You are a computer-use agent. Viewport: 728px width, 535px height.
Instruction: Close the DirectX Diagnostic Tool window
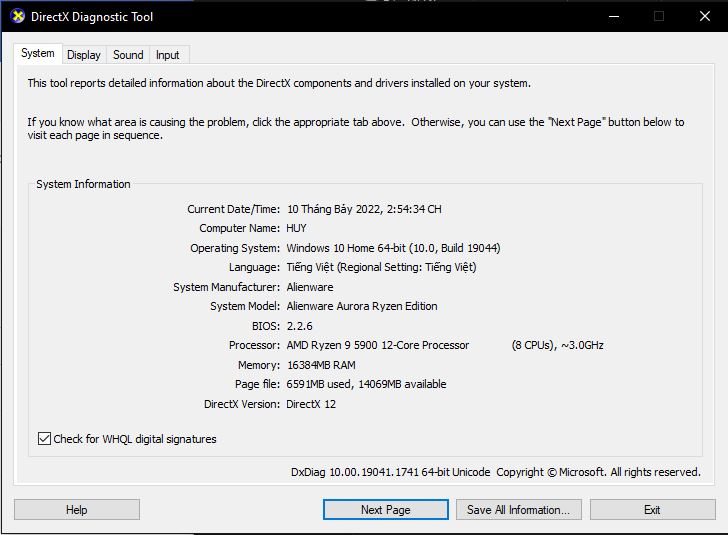[704, 16]
